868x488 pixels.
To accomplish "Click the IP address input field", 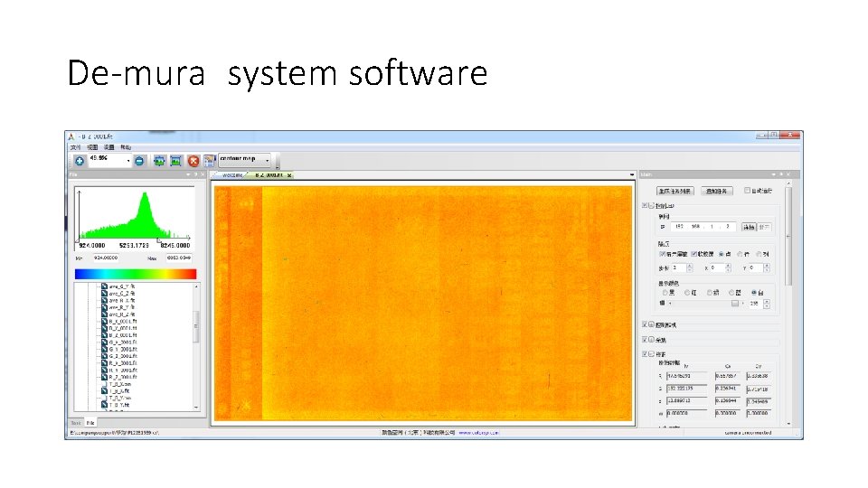I will point(703,227).
